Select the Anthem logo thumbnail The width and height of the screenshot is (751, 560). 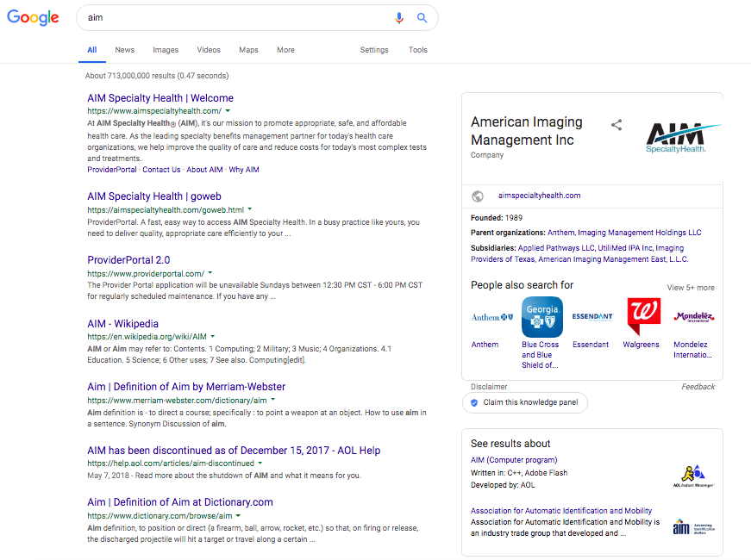click(491, 317)
